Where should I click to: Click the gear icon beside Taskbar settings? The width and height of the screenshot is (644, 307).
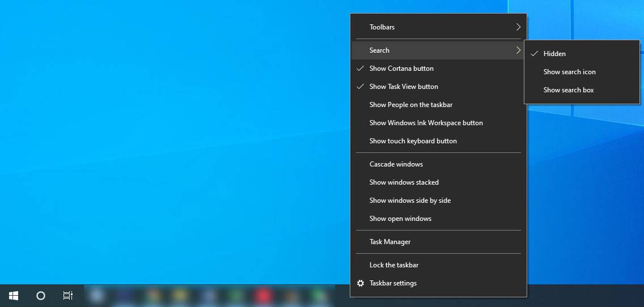coord(361,283)
